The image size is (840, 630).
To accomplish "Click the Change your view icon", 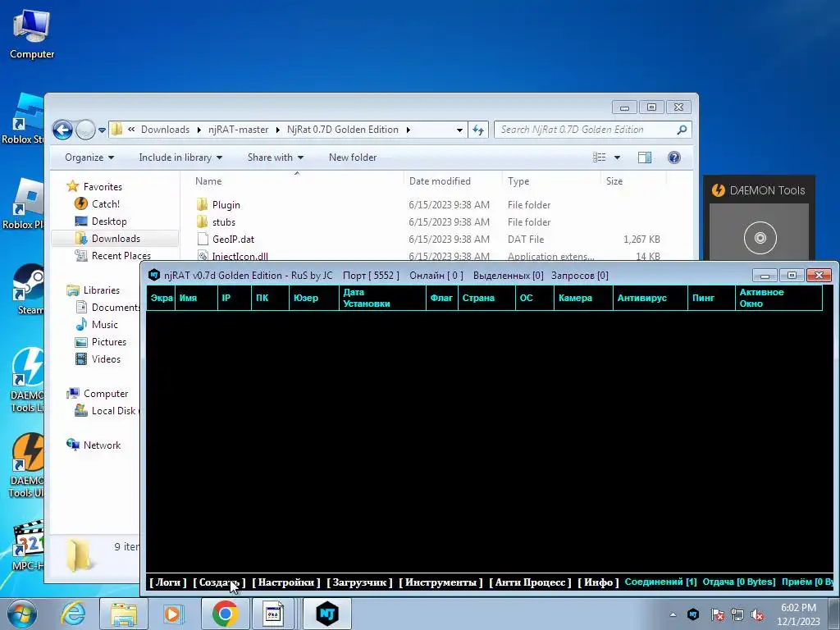I will click(x=600, y=157).
